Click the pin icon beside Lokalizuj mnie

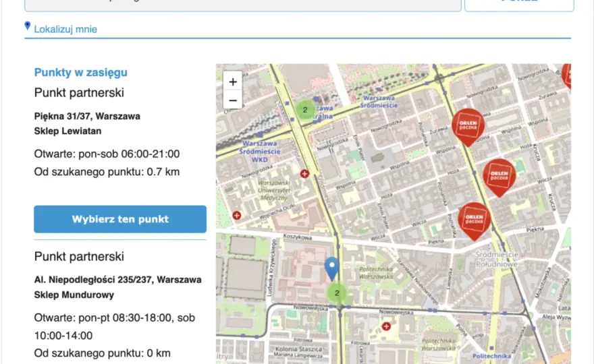click(x=27, y=26)
